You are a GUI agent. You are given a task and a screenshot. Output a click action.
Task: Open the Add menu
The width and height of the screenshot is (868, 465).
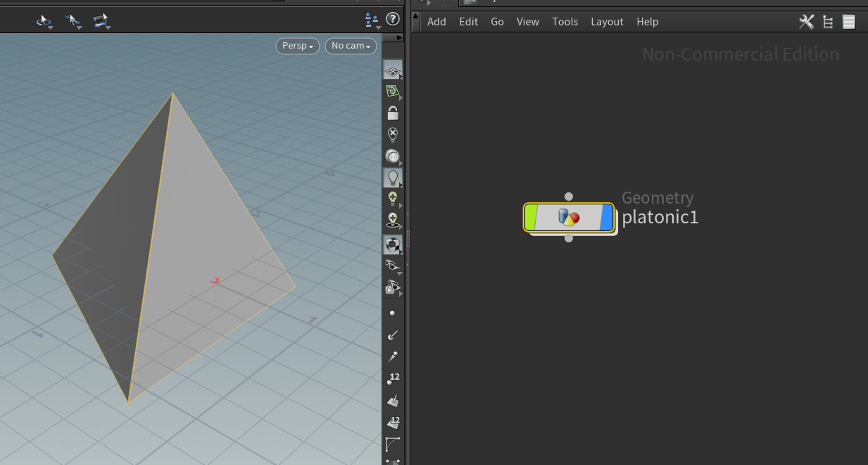pyautogui.click(x=436, y=22)
